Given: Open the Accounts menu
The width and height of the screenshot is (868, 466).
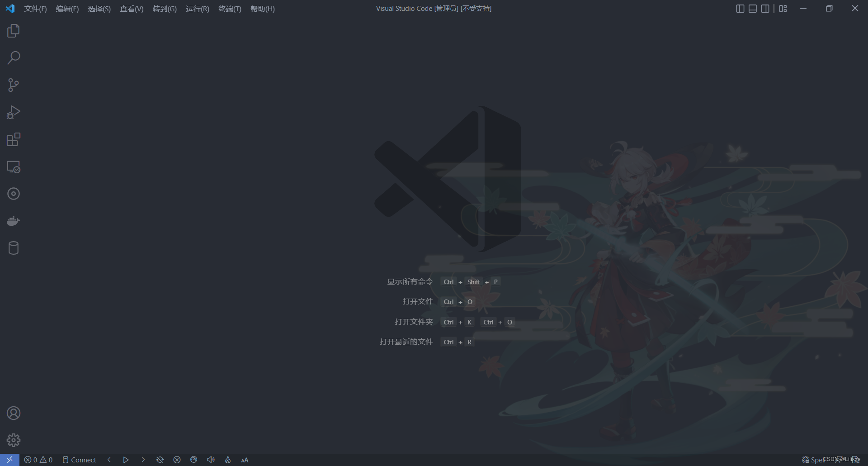Looking at the screenshot, I should click(13, 413).
